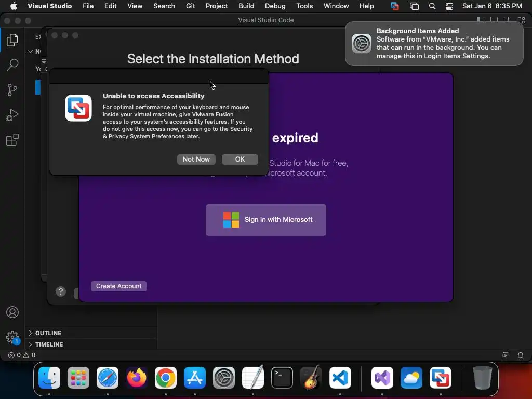Open VMware Fusion from the Dock

click(x=441, y=378)
